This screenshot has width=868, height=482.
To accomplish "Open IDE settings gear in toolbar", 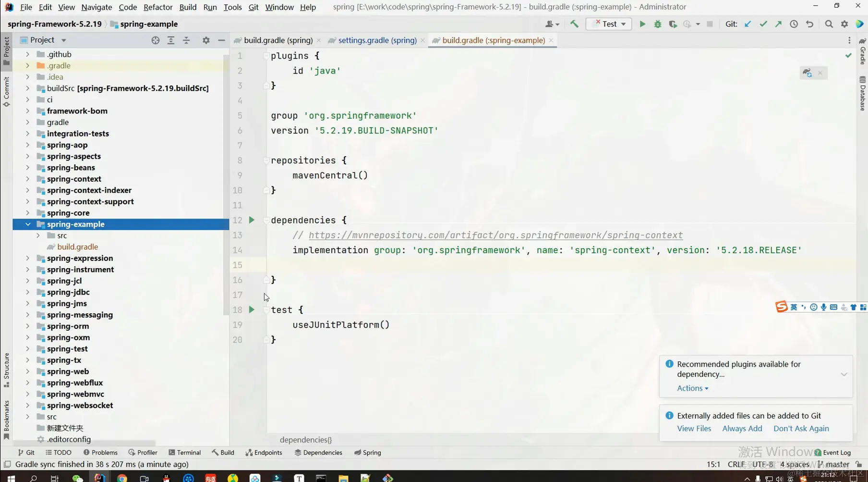I will click(x=844, y=24).
